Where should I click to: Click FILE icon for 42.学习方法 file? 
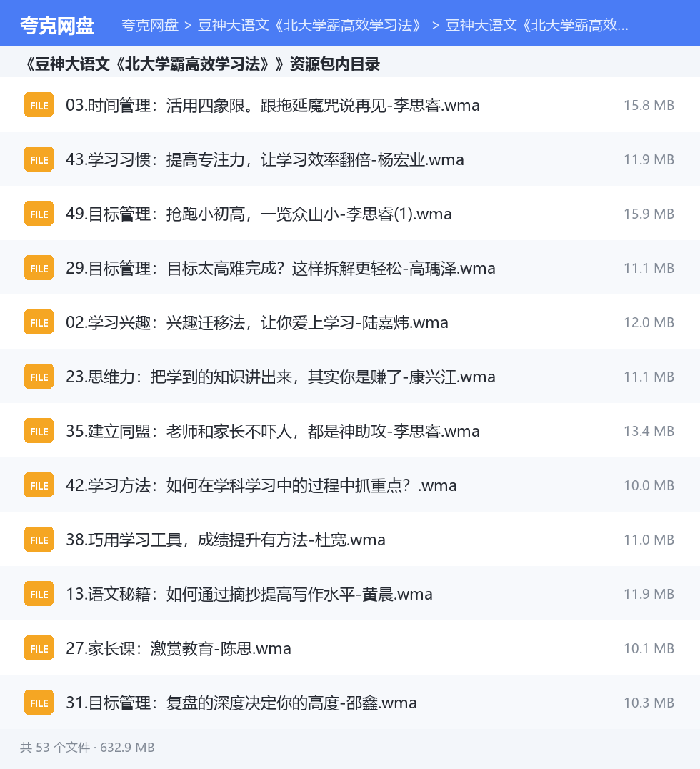click(x=39, y=485)
